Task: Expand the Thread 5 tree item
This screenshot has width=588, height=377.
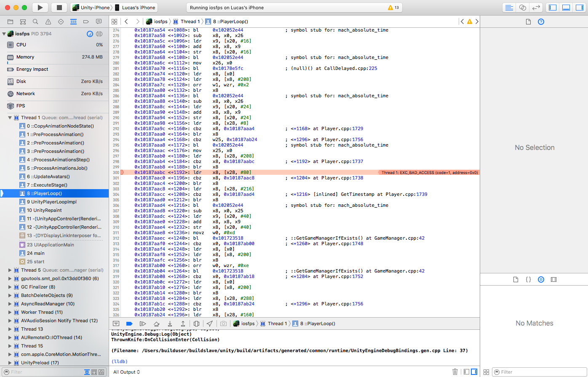Action: pyautogui.click(x=10, y=270)
